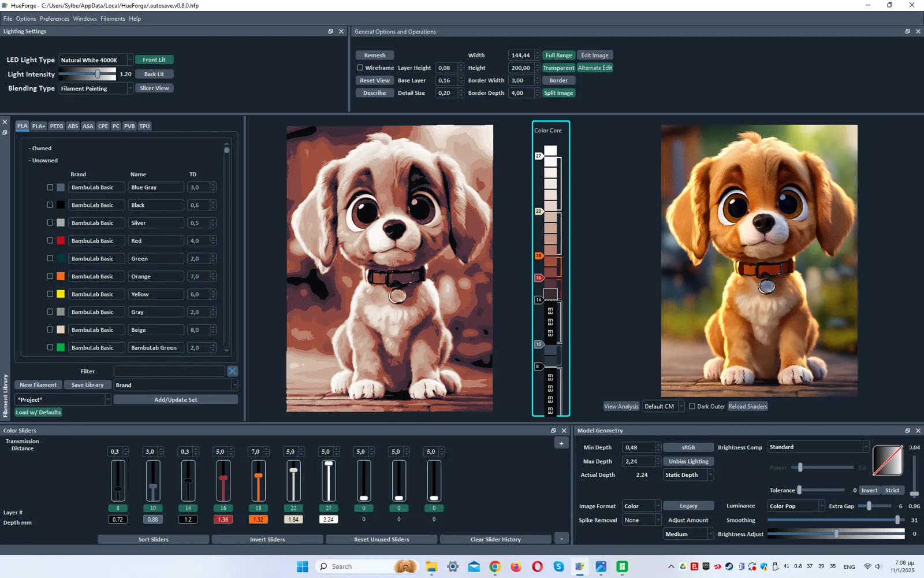Click the Remesh button
The height and width of the screenshot is (578, 924).
pyautogui.click(x=375, y=55)
